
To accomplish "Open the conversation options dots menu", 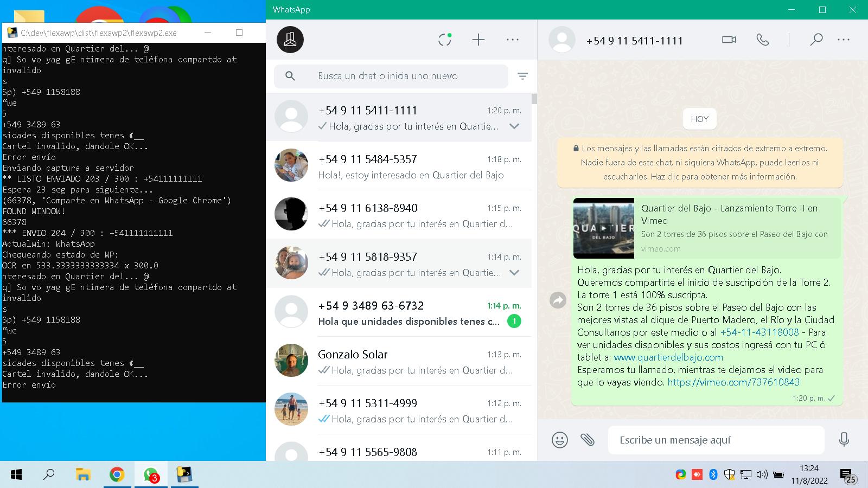I will (844, 40).
